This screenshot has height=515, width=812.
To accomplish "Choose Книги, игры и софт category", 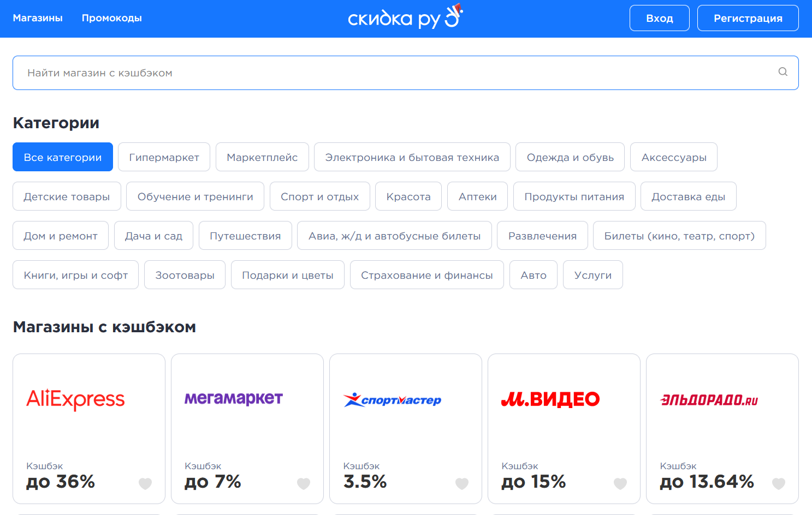I will click(x=76, y=275).
